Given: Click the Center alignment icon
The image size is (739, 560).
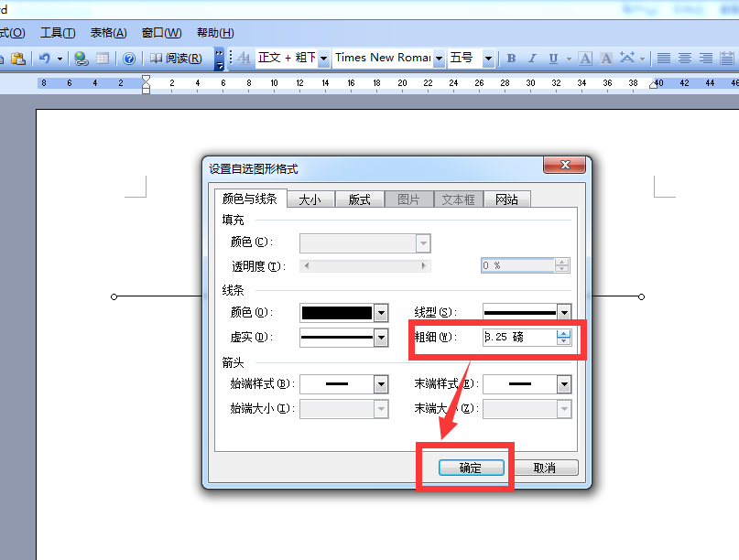Looking at the screenshot, I should 684,58.
